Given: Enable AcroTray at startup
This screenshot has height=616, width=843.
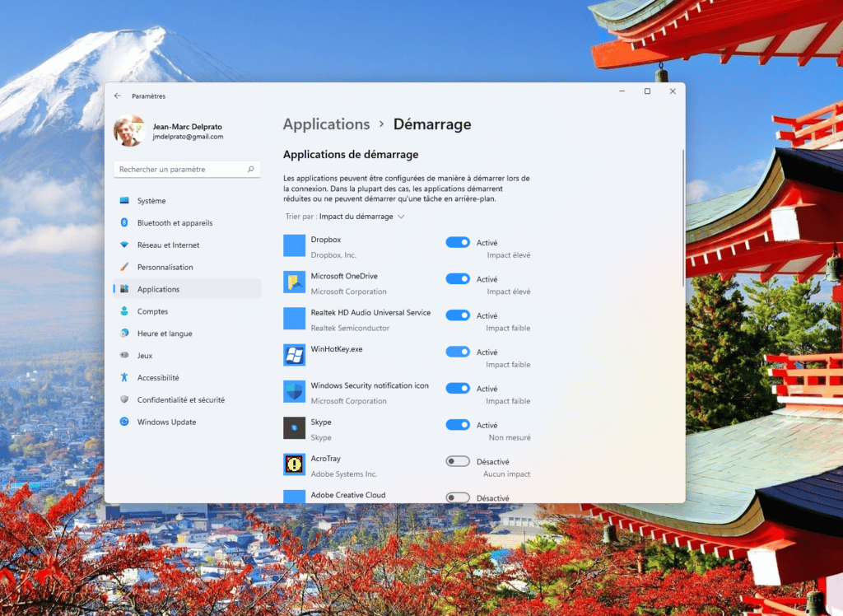Looking at the screenshot, I should click(x=458, y=461).
